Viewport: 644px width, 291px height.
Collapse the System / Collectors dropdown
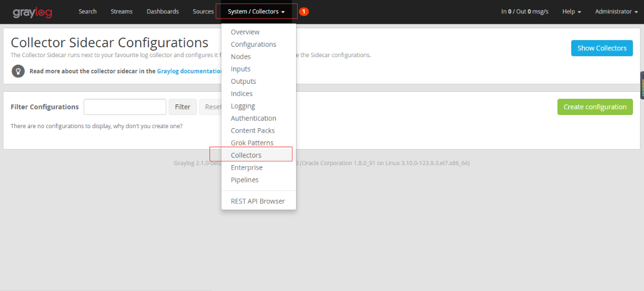(x=256, y=12)
